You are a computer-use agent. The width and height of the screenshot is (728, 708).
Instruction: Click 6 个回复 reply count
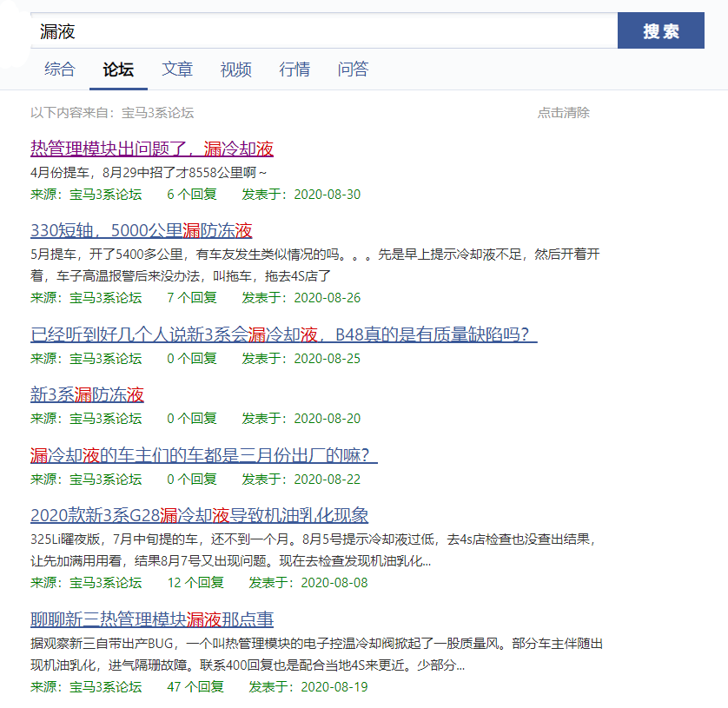(x=192, y=194)
